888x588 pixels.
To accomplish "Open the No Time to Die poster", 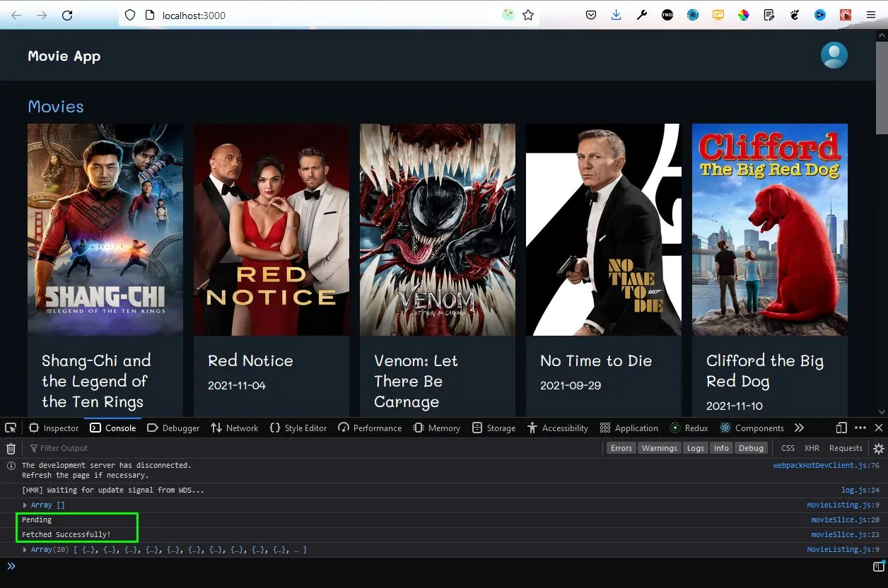I will pyautogui.click(x=604, y=230).
